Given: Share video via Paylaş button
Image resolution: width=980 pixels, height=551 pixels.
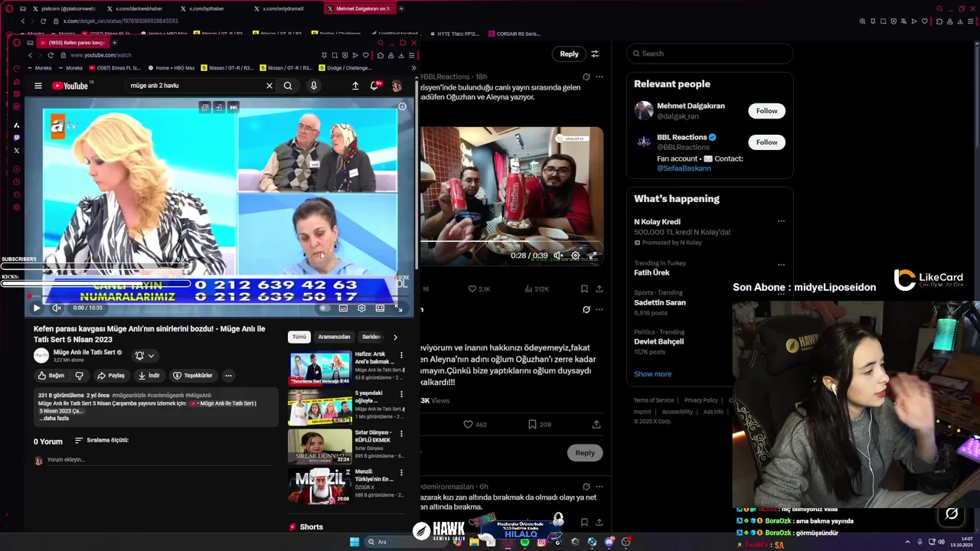Looking at the screenshot, I should coord(111,376).
